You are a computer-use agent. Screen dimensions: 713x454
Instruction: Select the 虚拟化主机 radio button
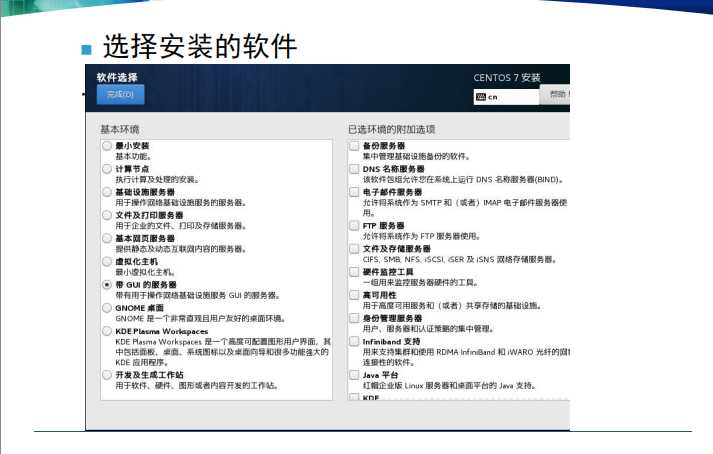coord(107,262)
